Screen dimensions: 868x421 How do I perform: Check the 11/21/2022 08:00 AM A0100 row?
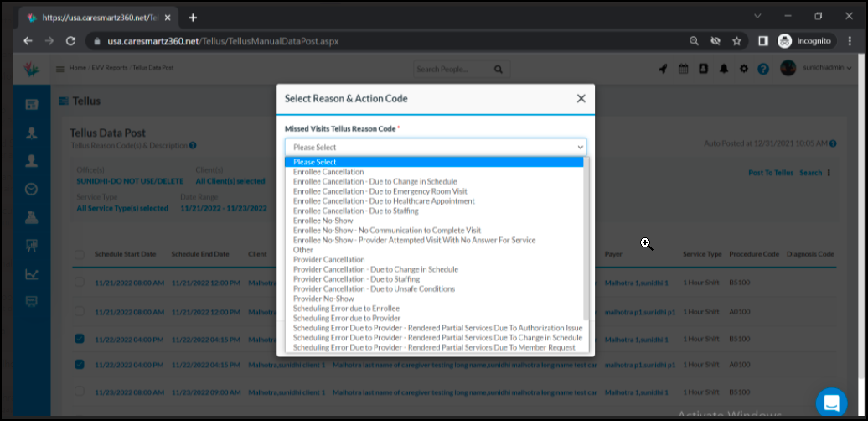pos(79,311)
